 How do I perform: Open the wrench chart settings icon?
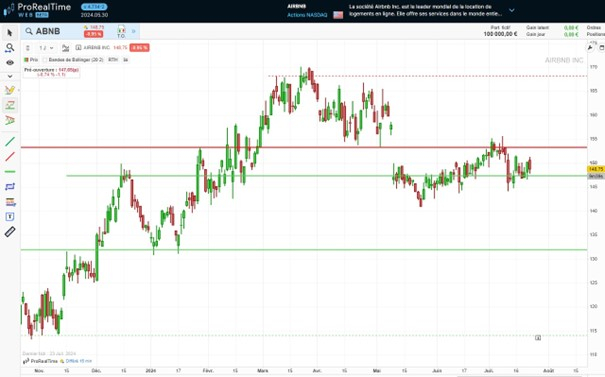coord(590,48)
